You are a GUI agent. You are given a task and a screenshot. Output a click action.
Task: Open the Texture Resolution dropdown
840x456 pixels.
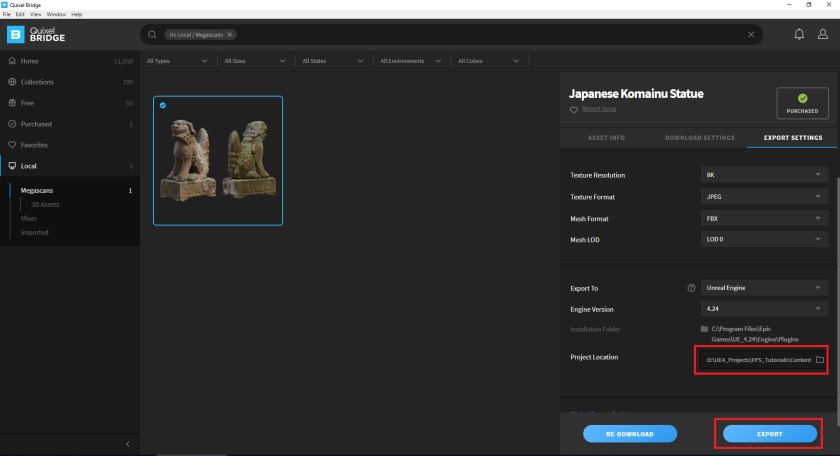(x=764, y=175)
